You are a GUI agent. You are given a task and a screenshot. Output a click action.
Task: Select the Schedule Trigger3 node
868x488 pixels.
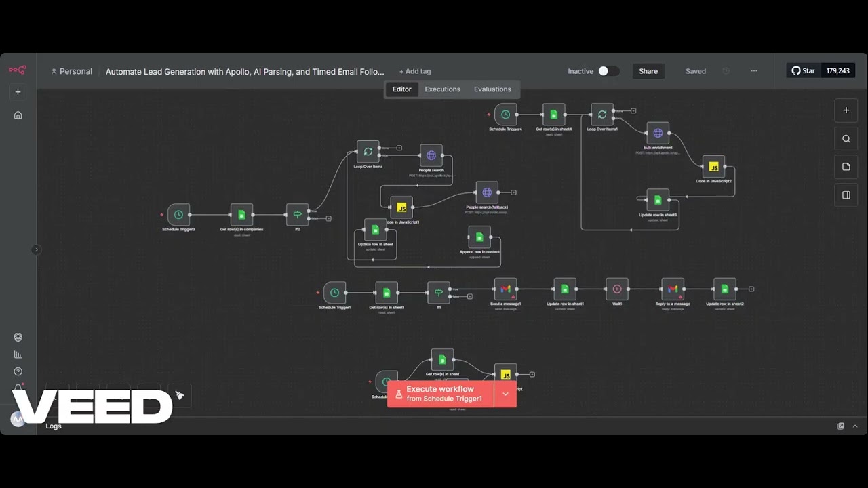pos(178,215)
